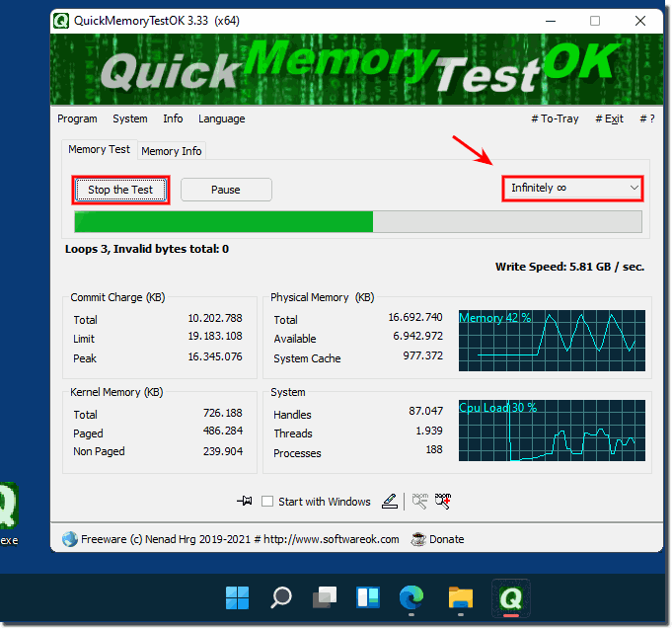
Task: Click Processes value 188
Action: 434,449
